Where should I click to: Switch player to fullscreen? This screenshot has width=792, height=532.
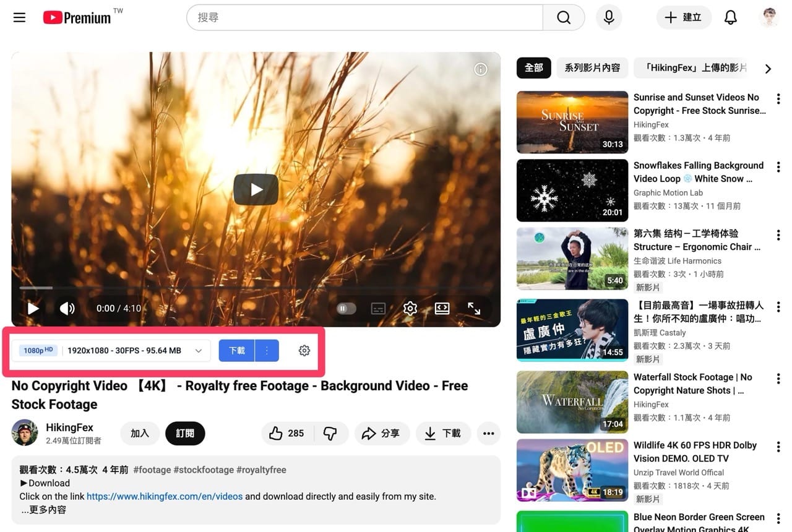(x=473, y=308)
